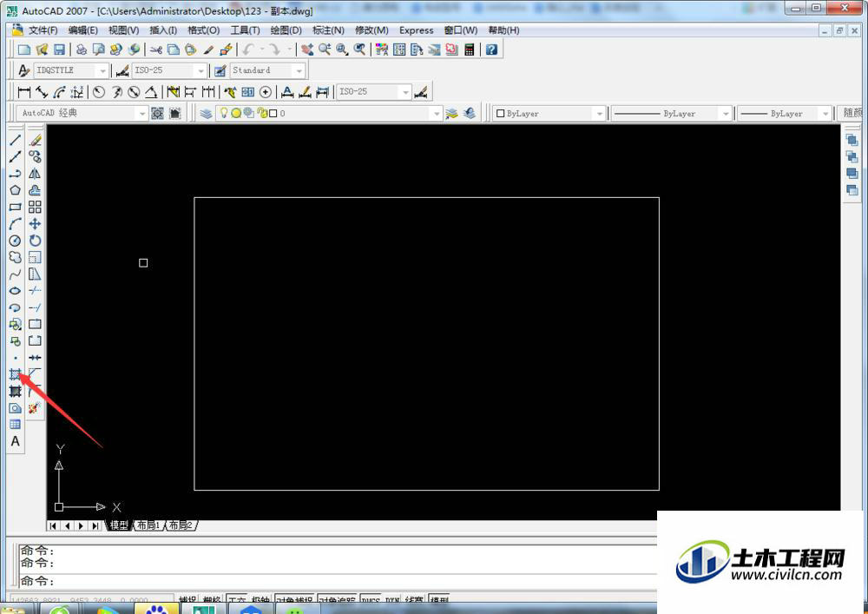Select the Region tool
This screenshot has width=868, height=614.
(x=15, y=408)
